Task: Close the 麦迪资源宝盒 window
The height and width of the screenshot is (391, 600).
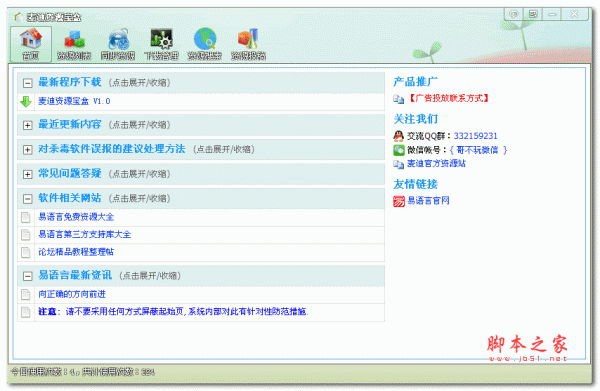Action: point(574,15)
